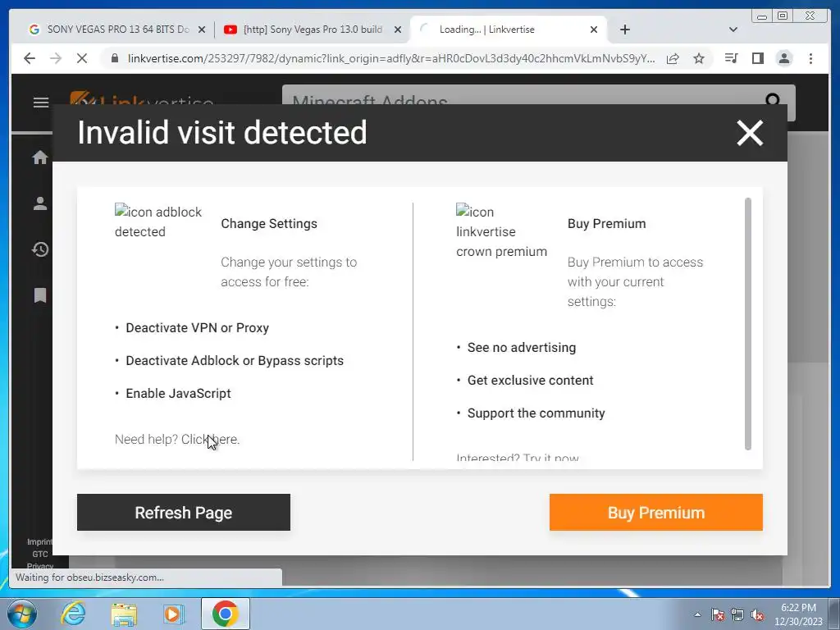Open Action Center flag tray icon
This screenshot has width=840, height=630.
pyautogui.click(x=718, y=614)
